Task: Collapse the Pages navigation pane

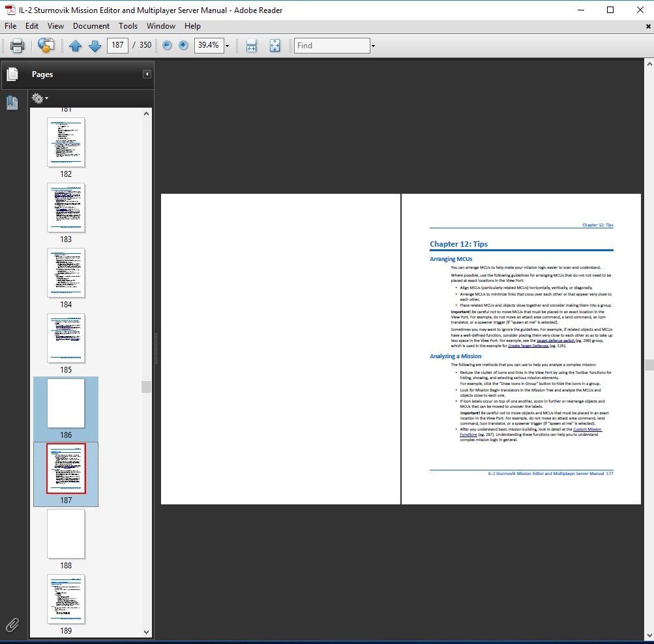Action: 147,74
